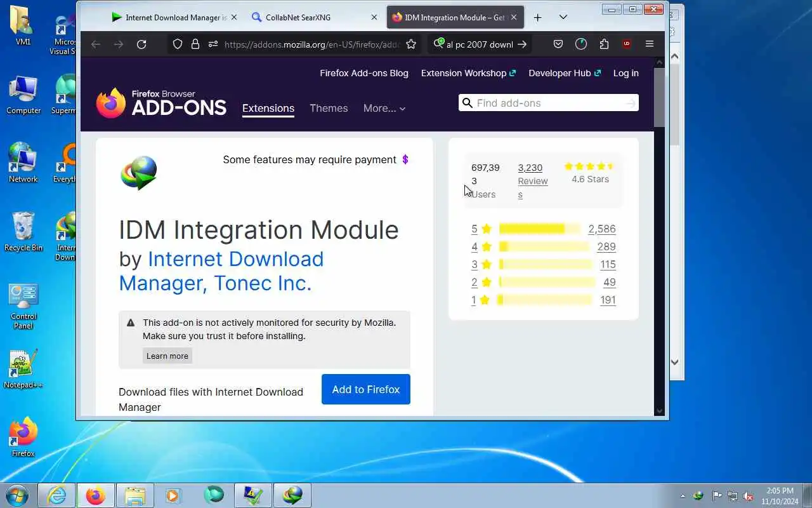The image size is (812, 508).
Task: Click the IDM extension icon on page
Action: tap(139, 173)
